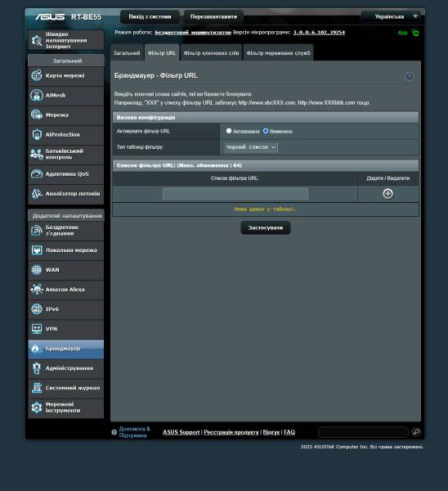
Task: Focus the URL filter list input field
Action: 235,194
